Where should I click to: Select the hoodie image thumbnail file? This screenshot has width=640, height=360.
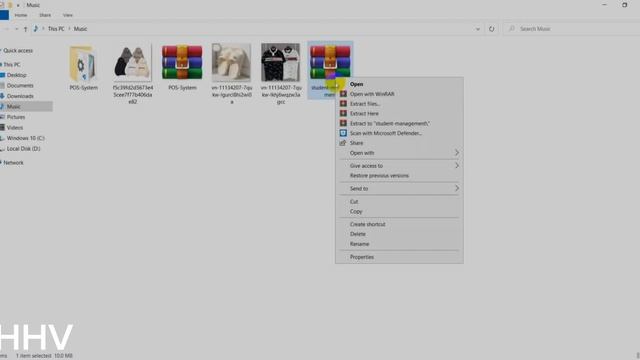133,62
